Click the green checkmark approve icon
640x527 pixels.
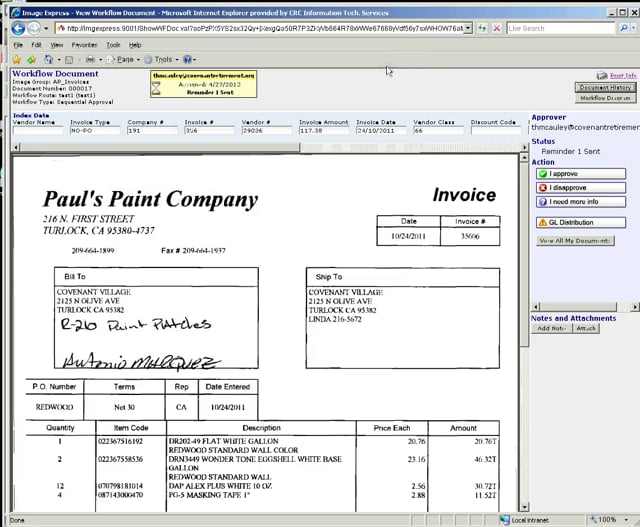(542, 174)
